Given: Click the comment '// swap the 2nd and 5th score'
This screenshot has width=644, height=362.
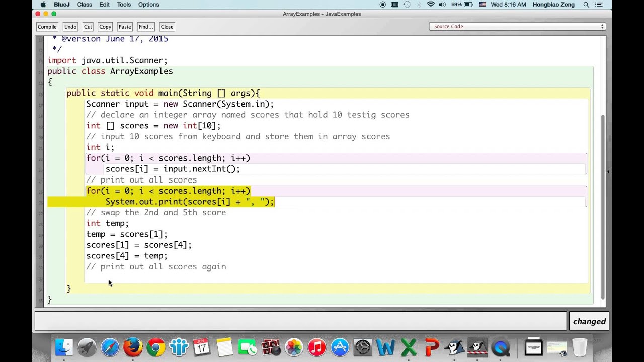Looking at the screenshot, I should coord(156,213).
